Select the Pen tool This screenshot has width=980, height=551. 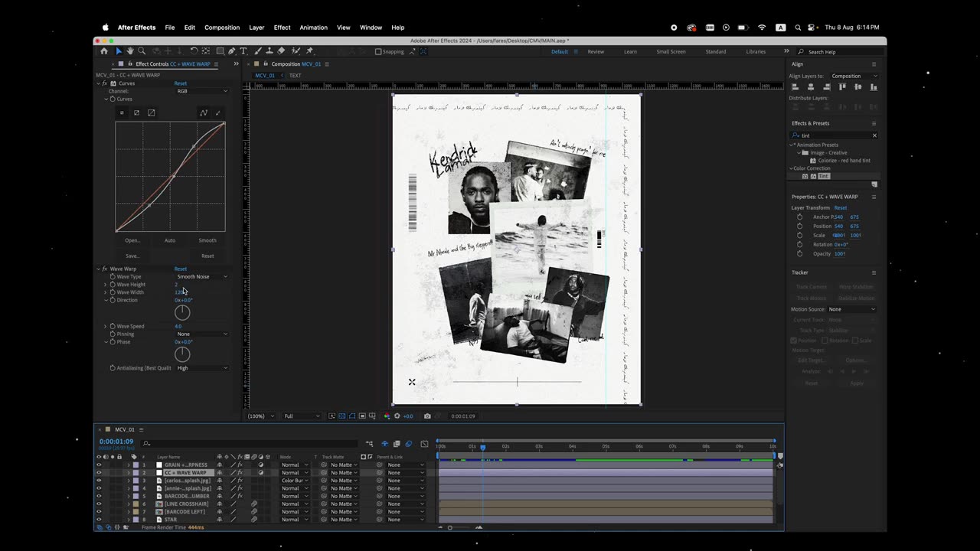[232, 51]
